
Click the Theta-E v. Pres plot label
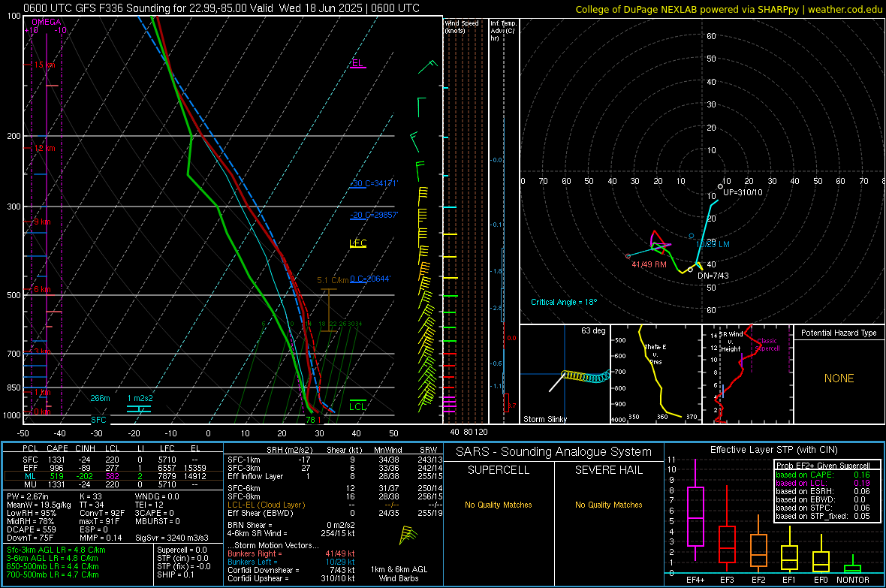tap(655, 354)
